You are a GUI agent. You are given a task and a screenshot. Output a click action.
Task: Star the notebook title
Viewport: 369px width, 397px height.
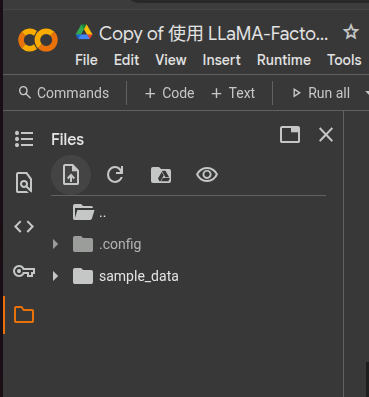(351, 33)
